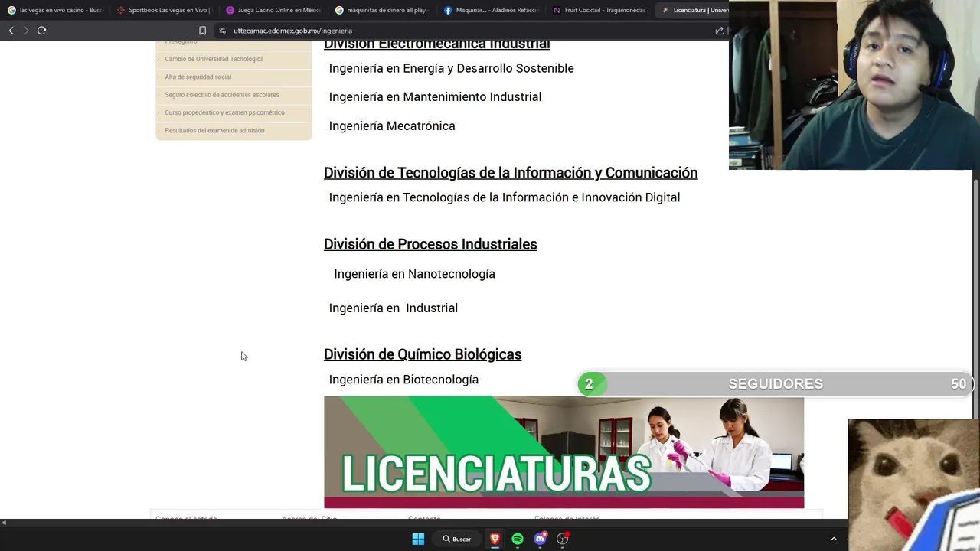Click 'Ingeniería Mecatrónica'
The height and width of the screenshot is (551, 980).
[x=392, y=126]
